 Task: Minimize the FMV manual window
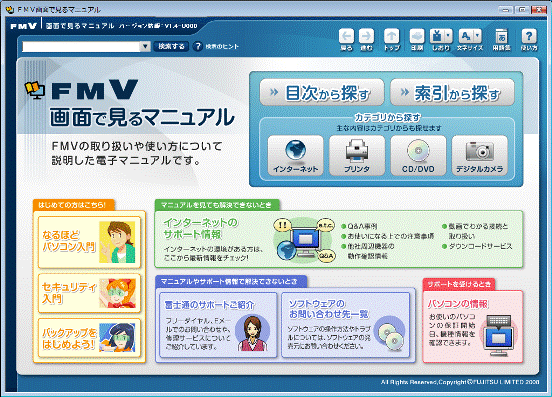tap(506, 10)
